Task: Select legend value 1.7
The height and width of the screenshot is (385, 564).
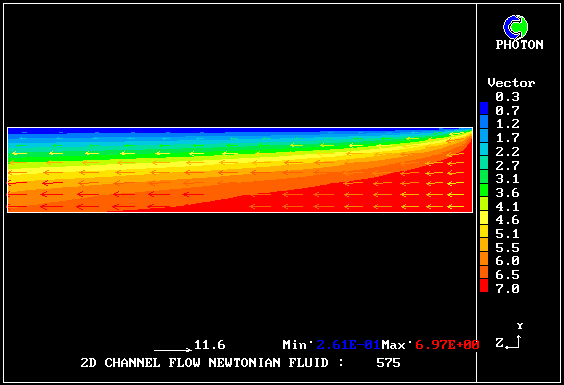Action: [507, 138]
